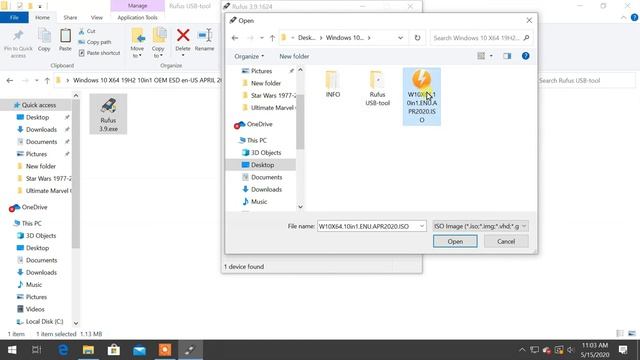Switch to View tab in Explorer
This screenshot has width=640, height=360.
(x=97, y=18)
